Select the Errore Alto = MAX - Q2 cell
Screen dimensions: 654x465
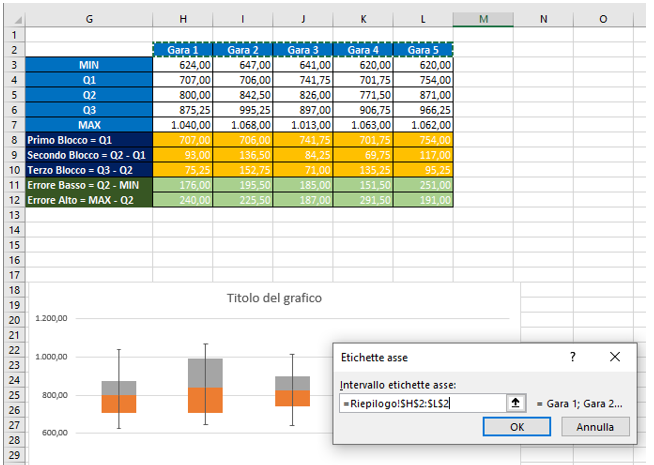[90, 200]
